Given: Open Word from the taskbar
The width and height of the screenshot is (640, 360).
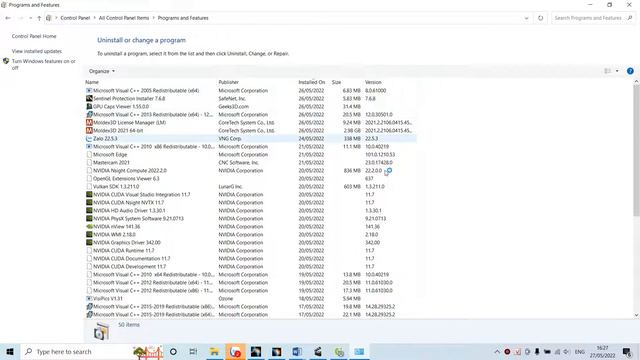Looking at the screenshot, I should click(x=297, y=351).
